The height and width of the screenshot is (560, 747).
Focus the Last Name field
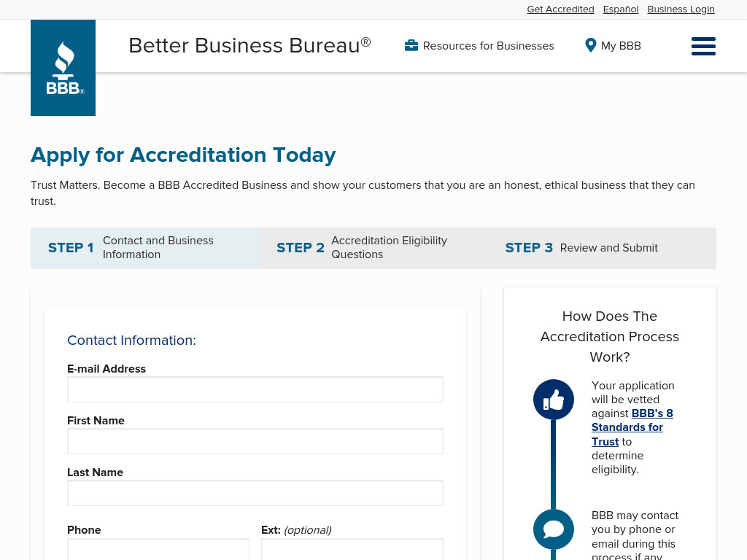click(255, 493)
